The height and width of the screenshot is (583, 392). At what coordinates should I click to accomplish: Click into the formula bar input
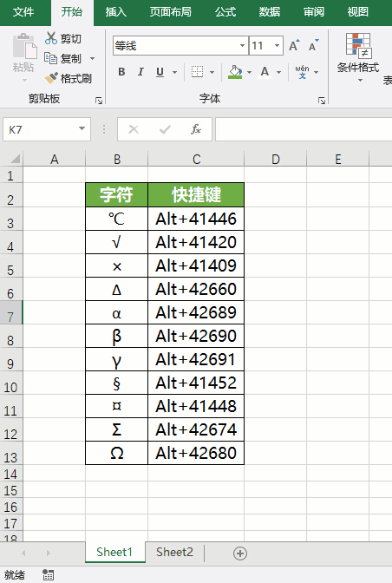pyautogui.click(x=304, y=129)
